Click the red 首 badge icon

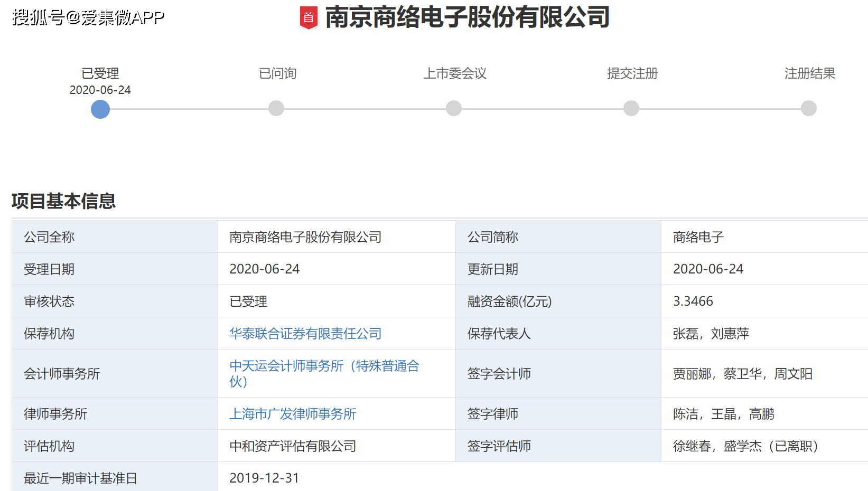[x=309, y=16]
